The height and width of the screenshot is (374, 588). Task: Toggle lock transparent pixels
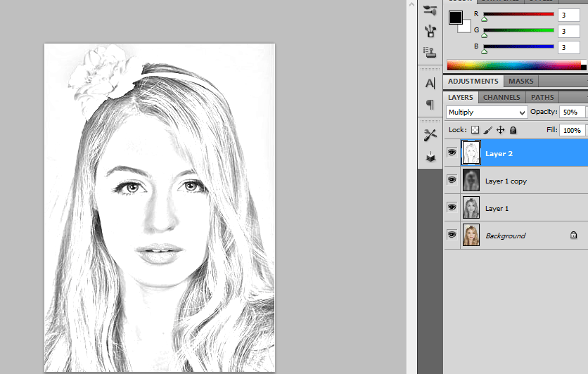475,130
